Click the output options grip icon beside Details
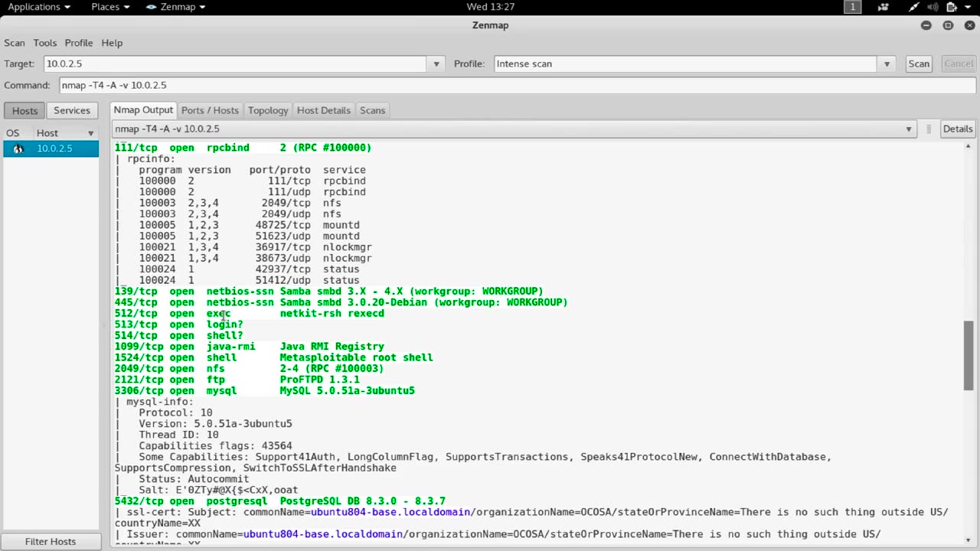The width and height of the screenshot is (980, 551). (929, 129)
